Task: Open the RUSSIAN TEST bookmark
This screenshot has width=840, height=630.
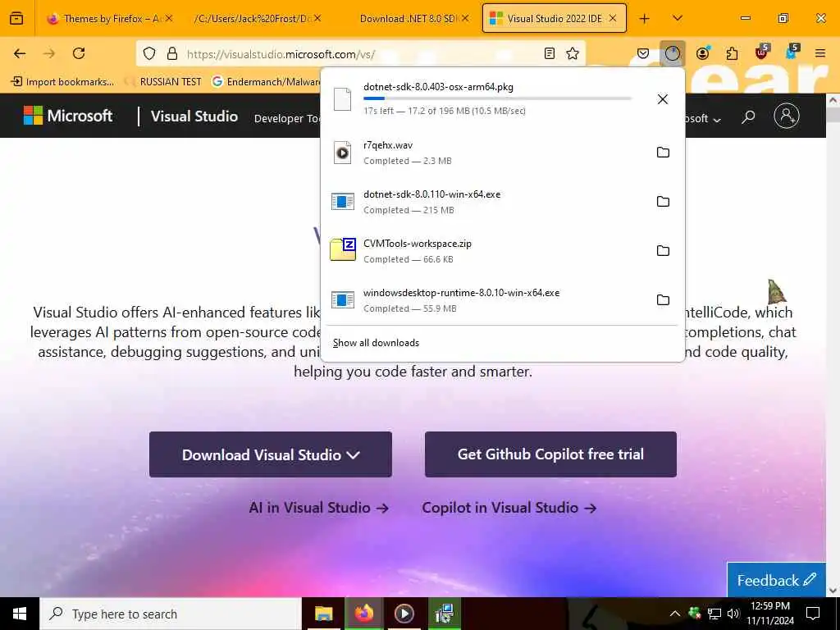Action: (164, 81)
